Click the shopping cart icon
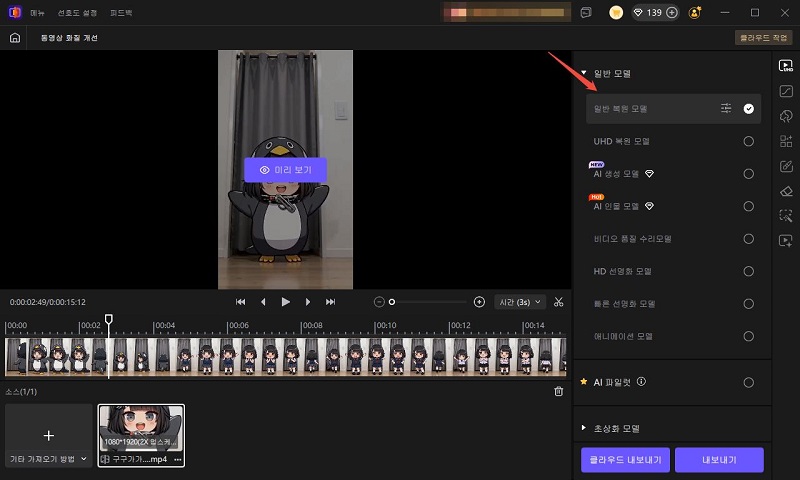Image resolution: width=800 pixels, height=480 pixels. [616, 13]
